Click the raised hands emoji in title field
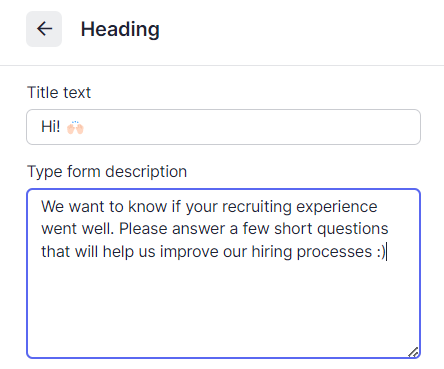The height and width of the screenshot is (369, 444). click(75, 127)
